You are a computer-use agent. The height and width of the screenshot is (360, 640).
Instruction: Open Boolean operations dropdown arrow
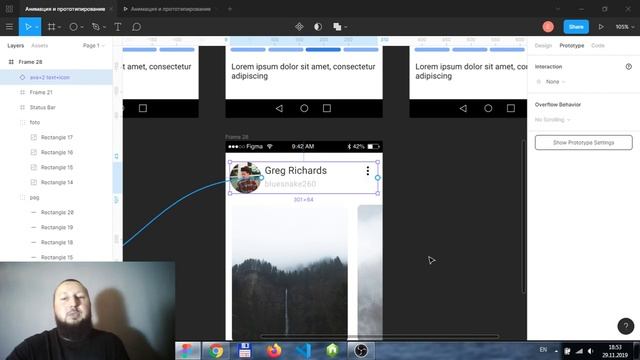(346, 27)
